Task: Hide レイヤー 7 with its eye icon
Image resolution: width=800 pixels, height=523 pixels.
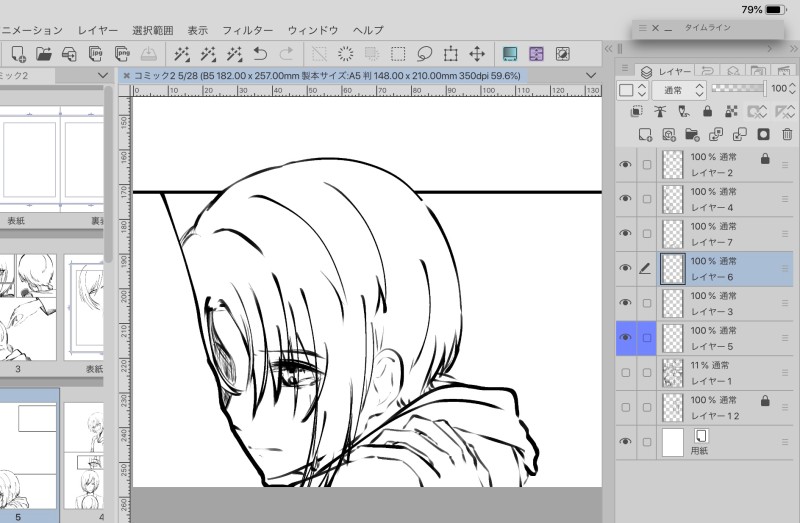Action: [x=625, y=234]
